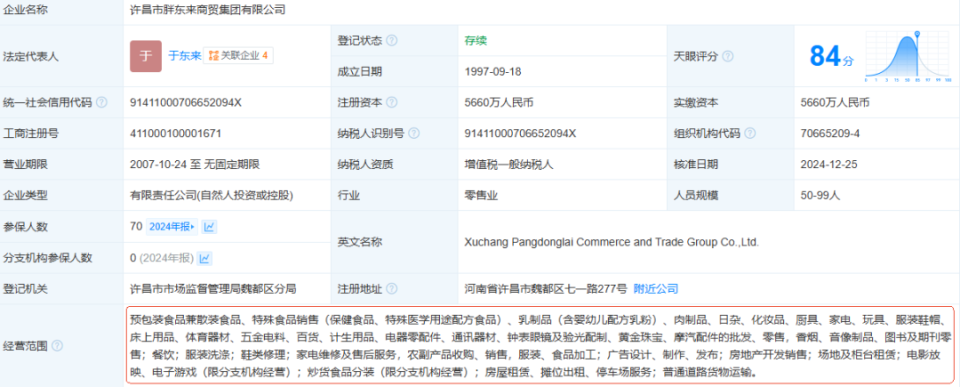Click the 法定代表人 label cell

coord(61,56)
